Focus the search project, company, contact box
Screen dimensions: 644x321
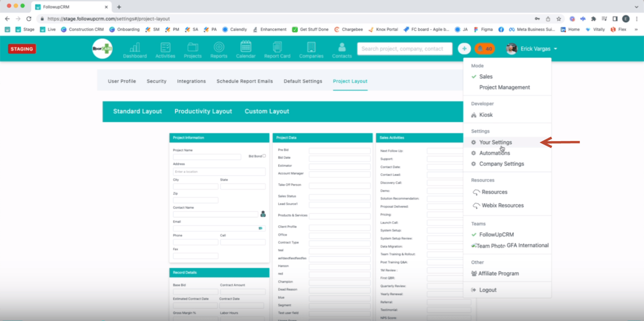pos(404,49)
